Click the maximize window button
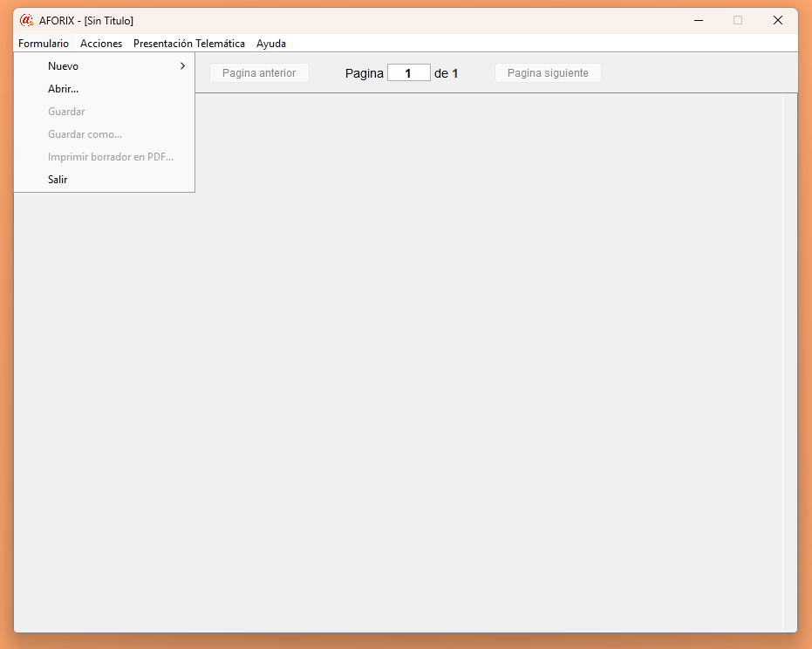 738,20
